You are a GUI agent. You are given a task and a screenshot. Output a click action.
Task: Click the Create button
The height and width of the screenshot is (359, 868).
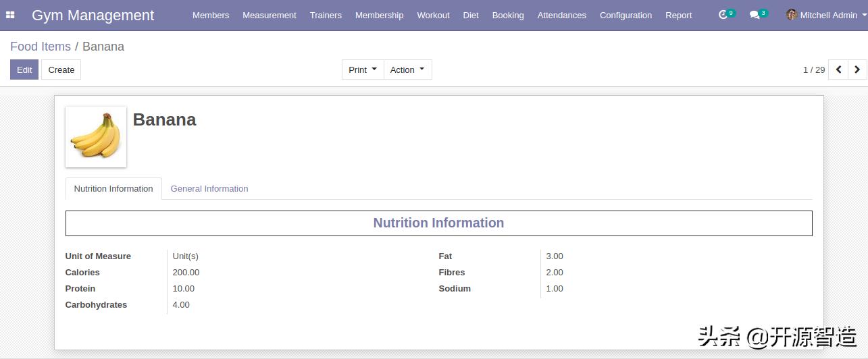(x=61, y=70)
